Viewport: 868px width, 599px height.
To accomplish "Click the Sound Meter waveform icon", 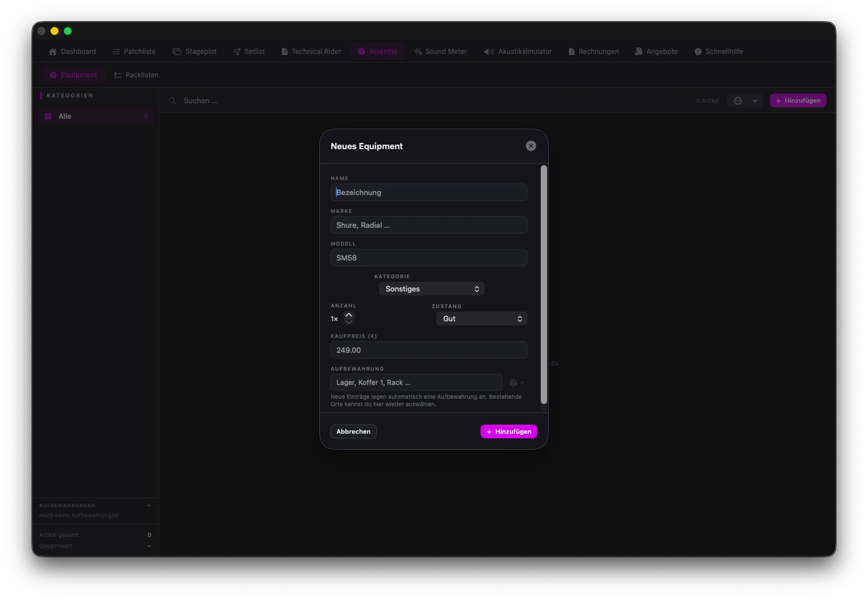I will 418,52.
